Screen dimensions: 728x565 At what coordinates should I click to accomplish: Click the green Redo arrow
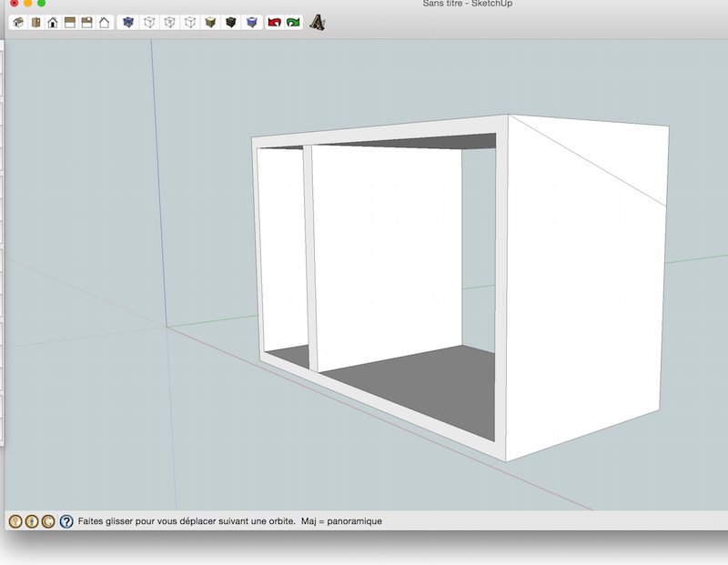pyautogui.click(x=293, y=22)
